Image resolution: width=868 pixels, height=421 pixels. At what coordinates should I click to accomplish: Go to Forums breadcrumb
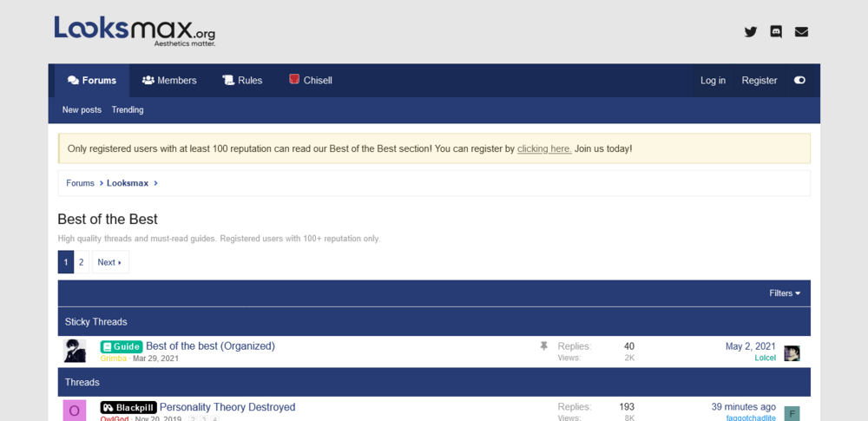pos(80,183)
